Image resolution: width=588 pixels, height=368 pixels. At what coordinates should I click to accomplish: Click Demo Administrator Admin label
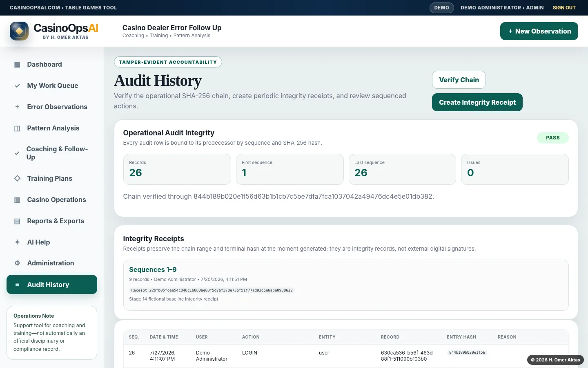(502, 8)
